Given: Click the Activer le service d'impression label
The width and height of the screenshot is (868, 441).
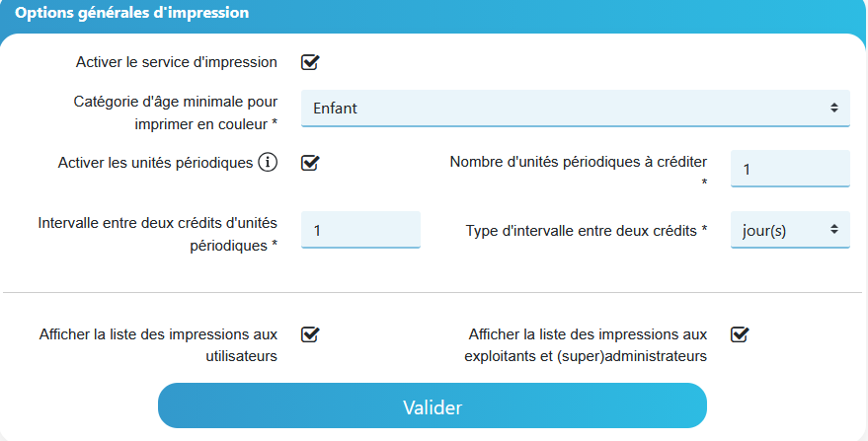Looking at the screenshot, I should point(177,62).
